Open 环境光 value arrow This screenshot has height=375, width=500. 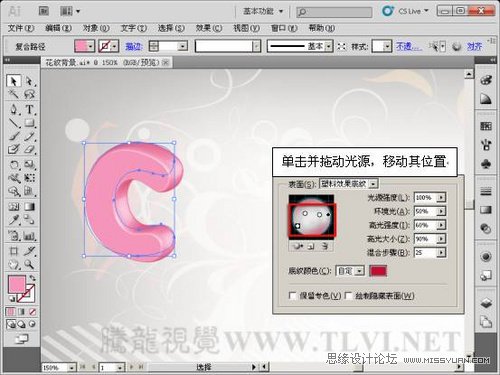click(x=441, y=211)
